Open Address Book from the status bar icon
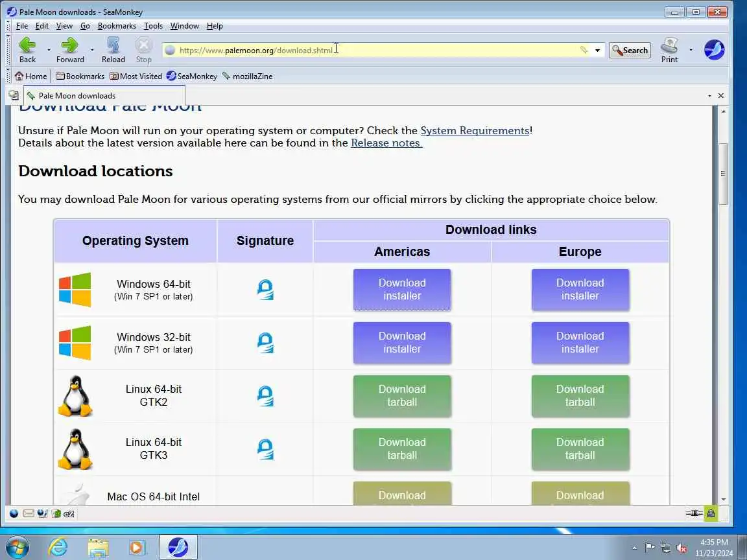Viewport: 747px width, 560px height. [x=56, y=513]
